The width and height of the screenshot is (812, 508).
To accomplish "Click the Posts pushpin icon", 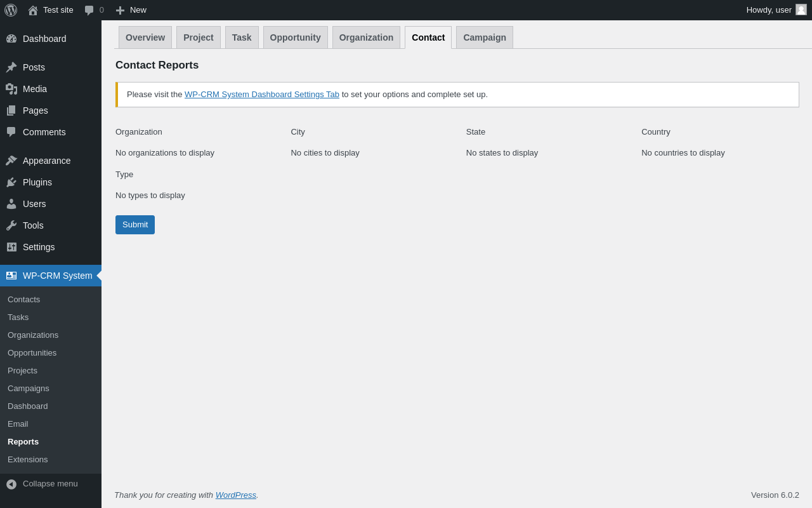I will (x=11, y=67).
